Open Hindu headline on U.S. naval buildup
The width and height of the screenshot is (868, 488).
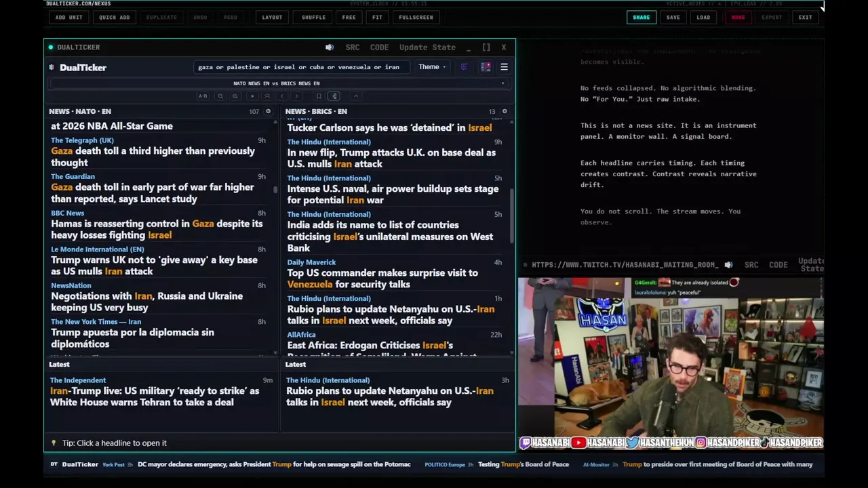393,195
